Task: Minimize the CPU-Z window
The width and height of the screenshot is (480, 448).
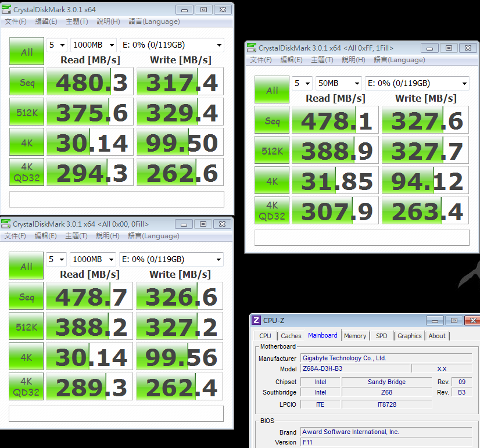Action: point(435,320)
